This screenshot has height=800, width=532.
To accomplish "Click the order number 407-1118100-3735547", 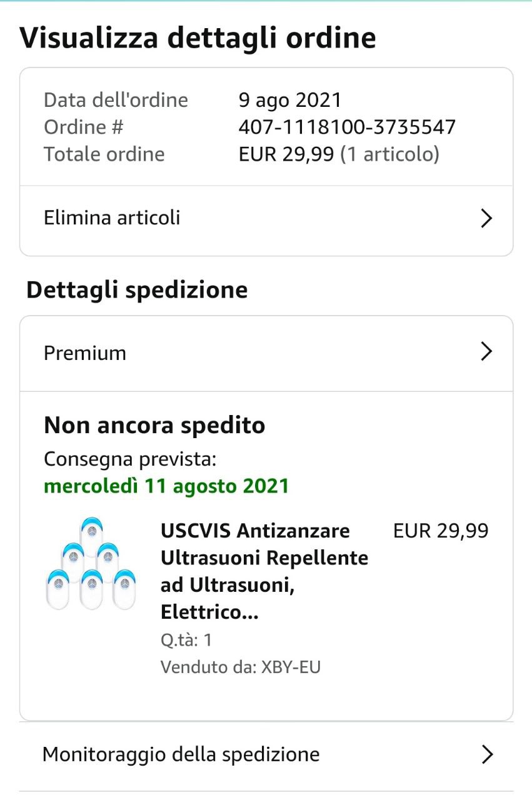I will (x=347, y=127).
